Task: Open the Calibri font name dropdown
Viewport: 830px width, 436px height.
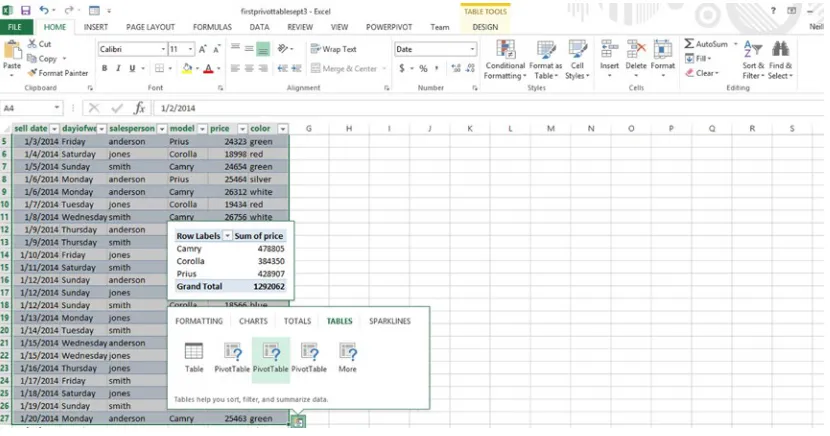Action: tap(163, 49)
